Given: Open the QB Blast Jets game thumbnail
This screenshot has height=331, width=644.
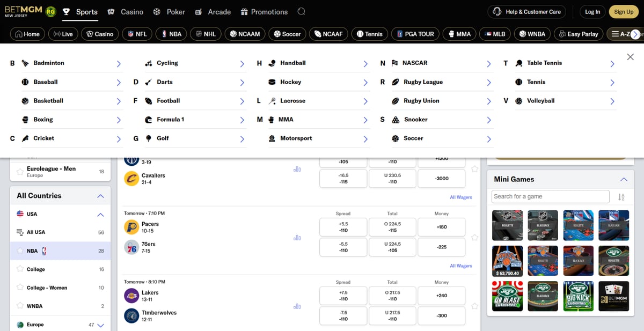Looking at the screenshot, I should tap(507, 296).
